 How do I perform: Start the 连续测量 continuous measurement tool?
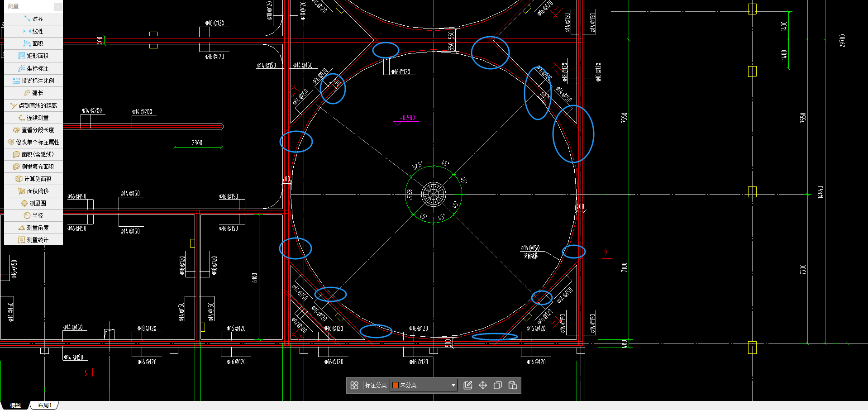(x=33, y=118)
